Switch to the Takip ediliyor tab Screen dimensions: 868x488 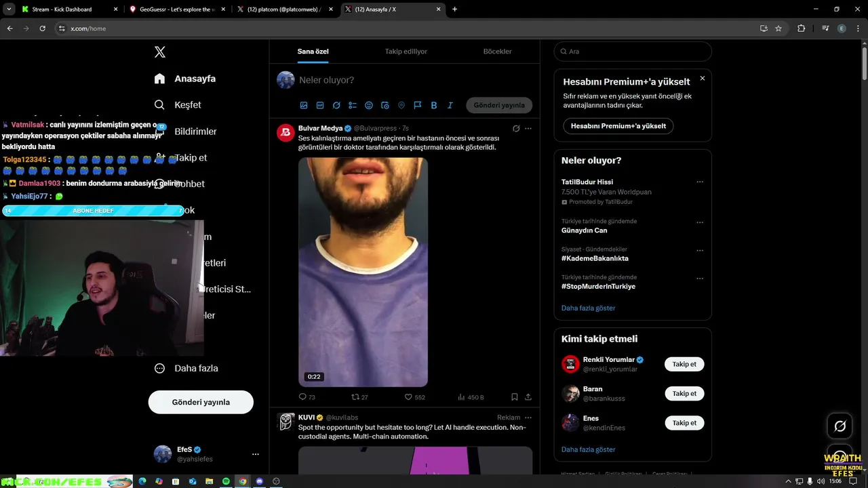point(406,52)
